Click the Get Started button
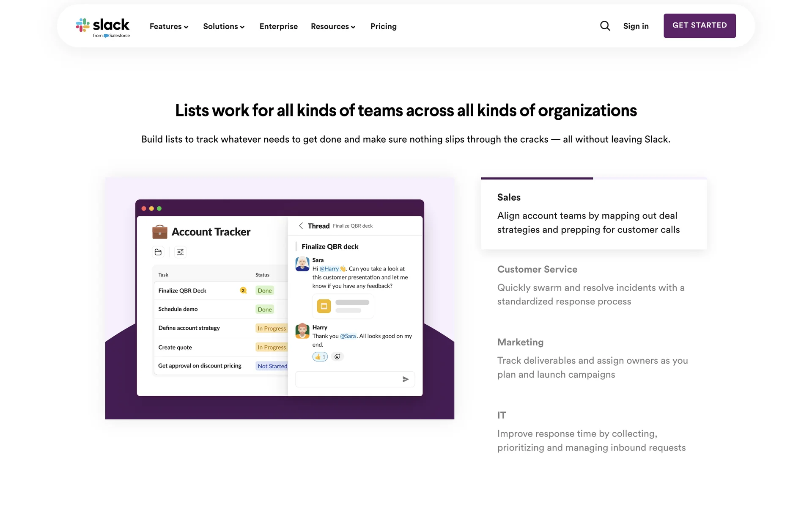Viewport: 812px width, 508px height. 700,26
